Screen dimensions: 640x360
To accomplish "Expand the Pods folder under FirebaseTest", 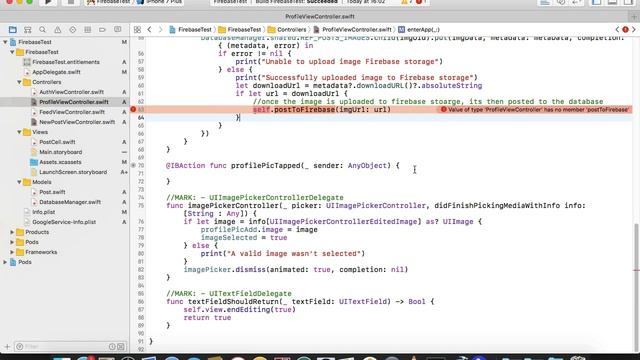I will (12, 242).
